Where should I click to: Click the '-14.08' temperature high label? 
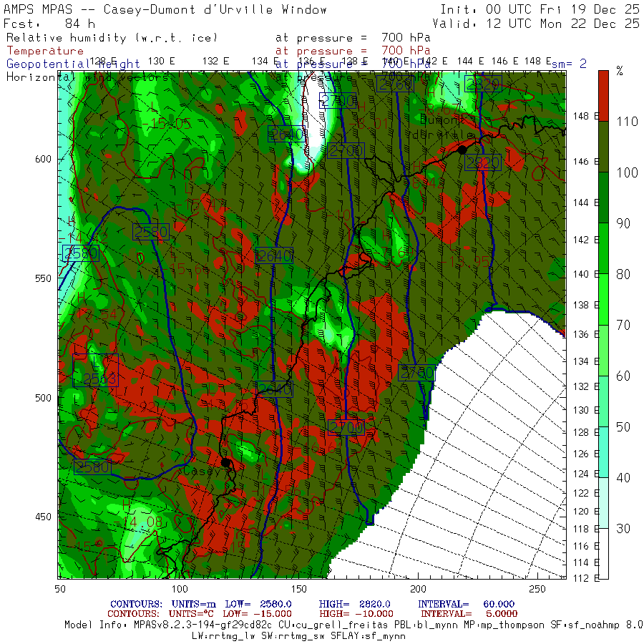pos(137,522)
